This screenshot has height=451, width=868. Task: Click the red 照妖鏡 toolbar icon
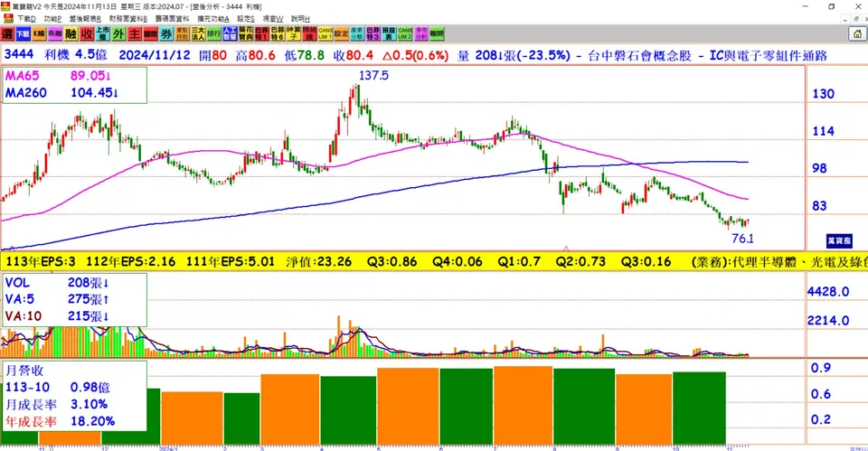click(x=309, y=33)
